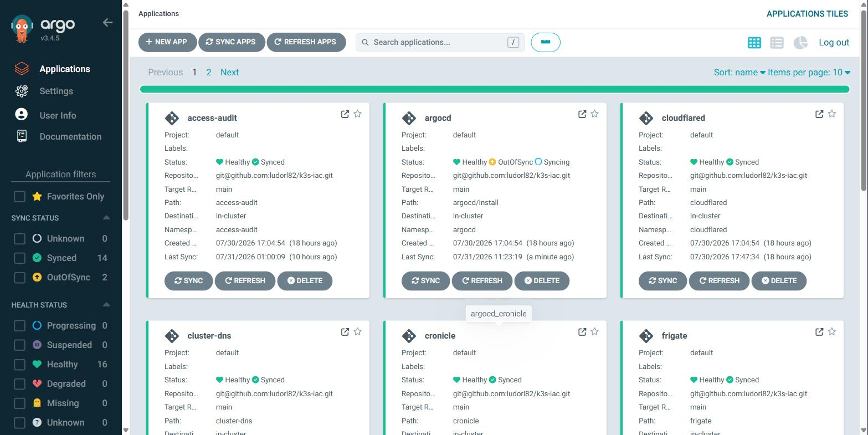The width and height of the screenshot is (868, 435).
Task: Favorite the argocd application star
Action: tap(595, 114)
